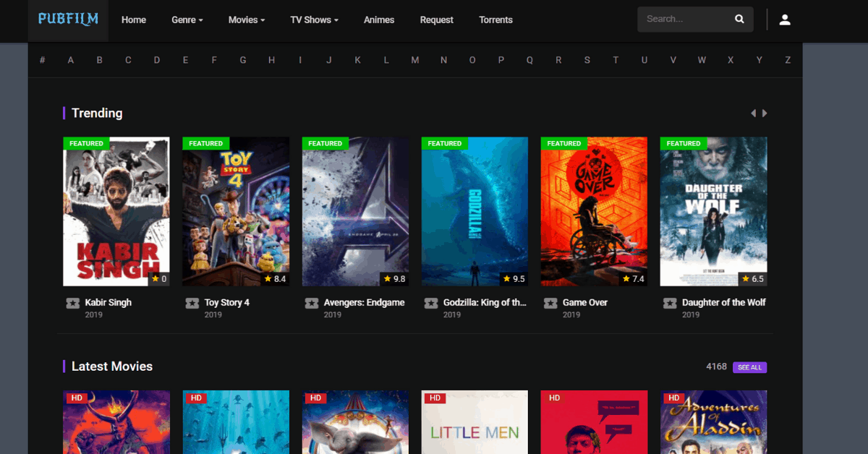This screenshot has width=868, height=454.
Task: Click ticket icon beside Kabir Singh
Action: [x=72, y=303]
